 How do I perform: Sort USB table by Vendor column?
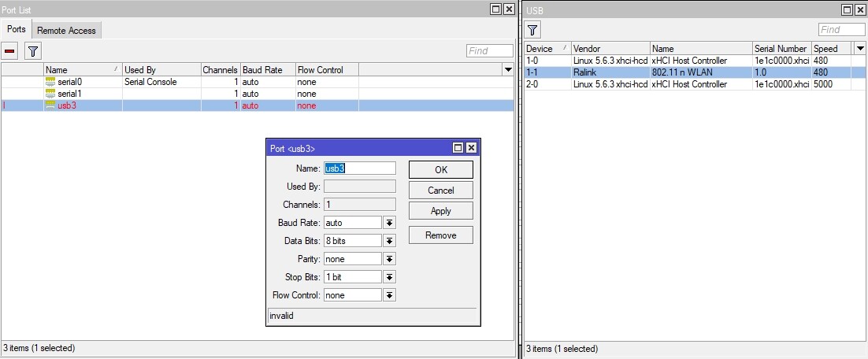click(x=610, y=49)
